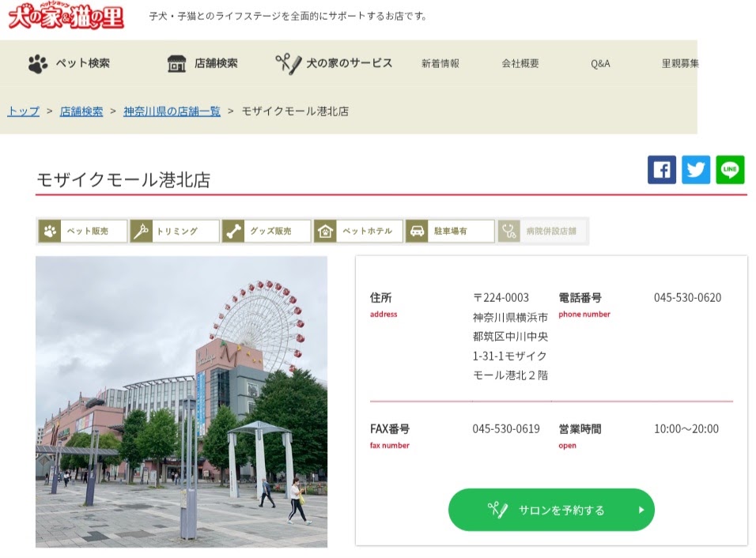Click the phone number 045-530-0620
The width and height of the screenshot is (756, 558).
687,298
